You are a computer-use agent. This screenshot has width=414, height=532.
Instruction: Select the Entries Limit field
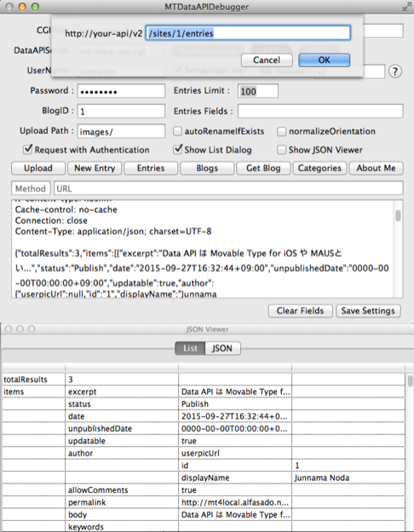tap(258, 91)
